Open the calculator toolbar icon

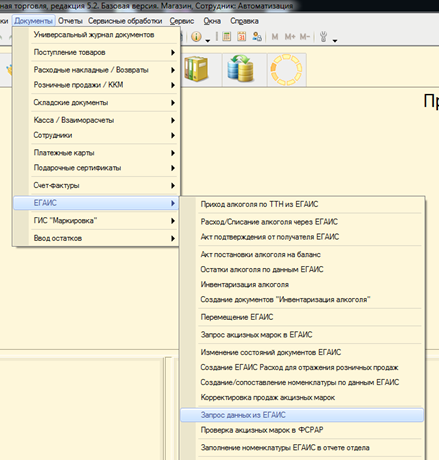(x=227, y=36)
